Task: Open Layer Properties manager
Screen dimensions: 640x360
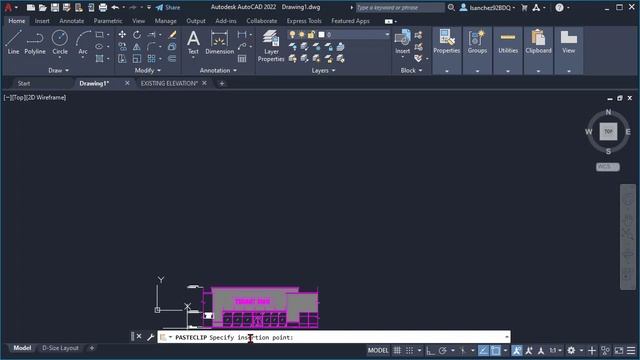Action: 271,46
